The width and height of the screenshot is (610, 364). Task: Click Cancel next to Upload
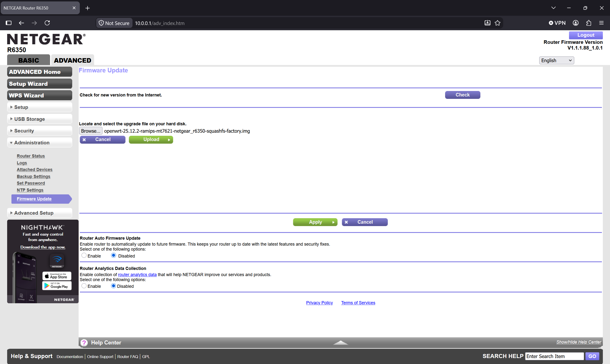click(102, 140)
